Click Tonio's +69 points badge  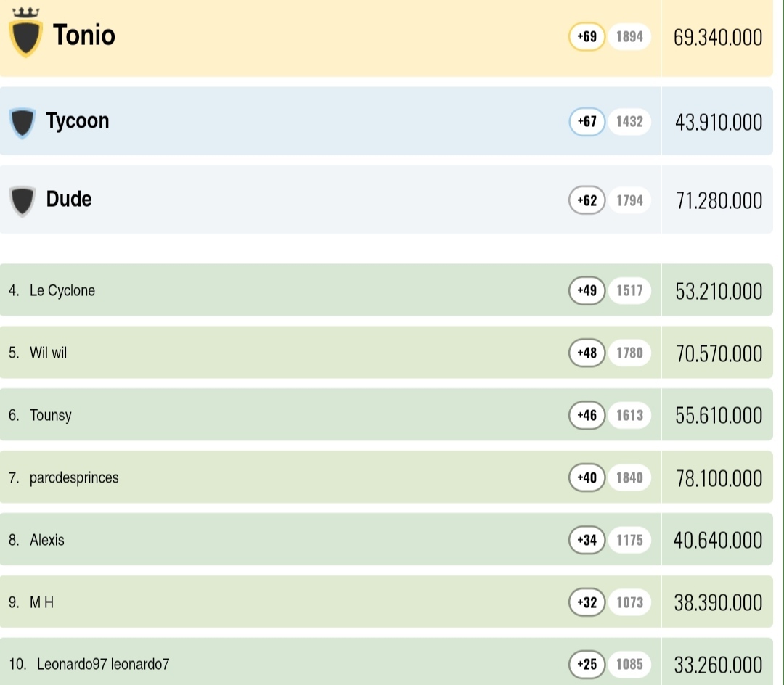click(587, 36)
